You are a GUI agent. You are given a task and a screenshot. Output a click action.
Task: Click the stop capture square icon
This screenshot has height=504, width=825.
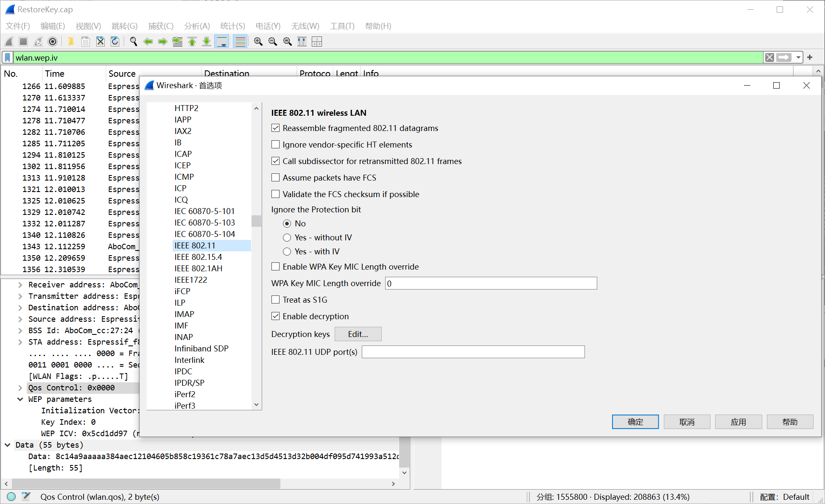point(23,42)
